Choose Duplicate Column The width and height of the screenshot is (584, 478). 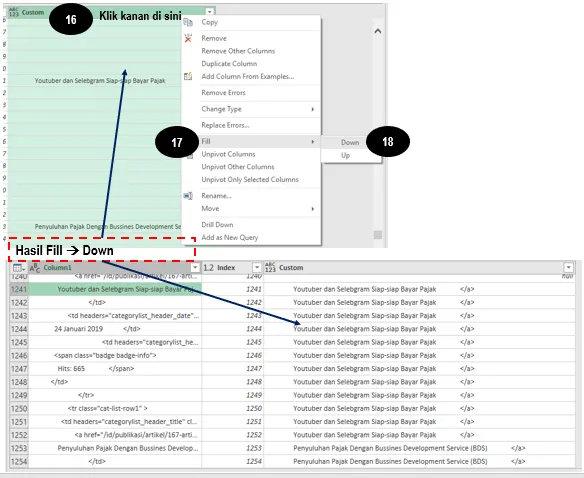229,64
